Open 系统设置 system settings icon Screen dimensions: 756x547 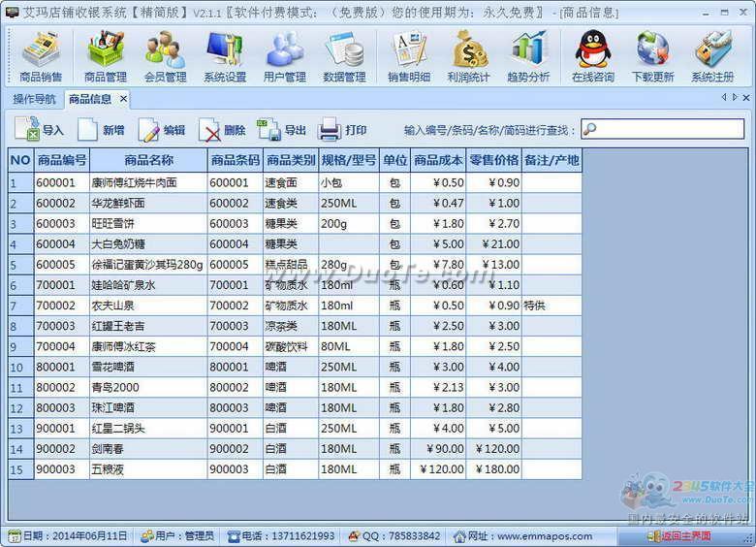click(225, 54)
